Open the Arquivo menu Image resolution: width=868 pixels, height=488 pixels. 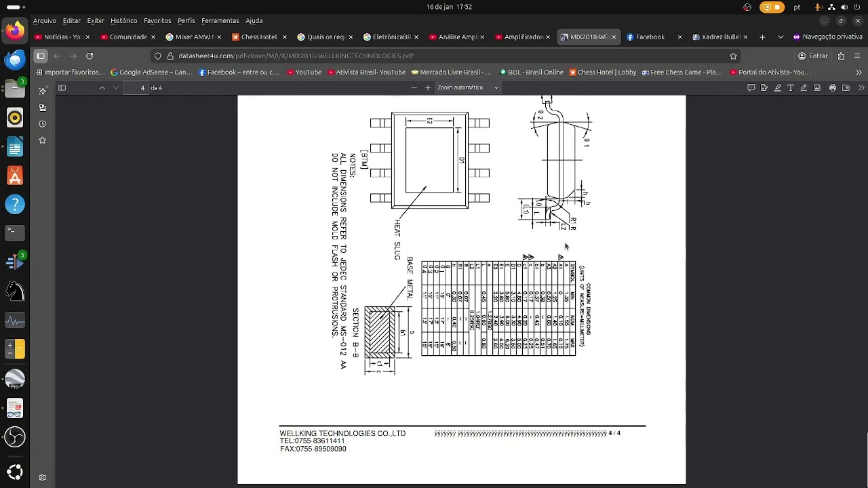(x=44, y=20)
